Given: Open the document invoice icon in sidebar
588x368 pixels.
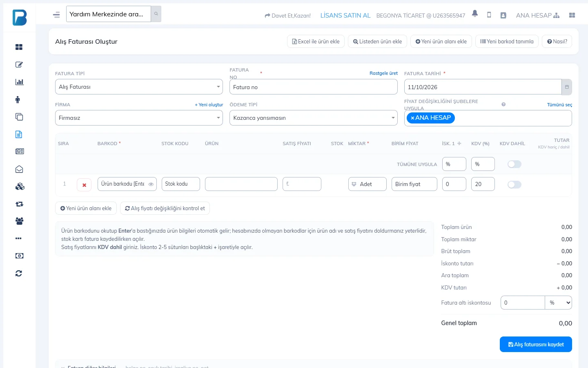Looking at the screenshot, I should pyautogui.click(x=19, y=135).
